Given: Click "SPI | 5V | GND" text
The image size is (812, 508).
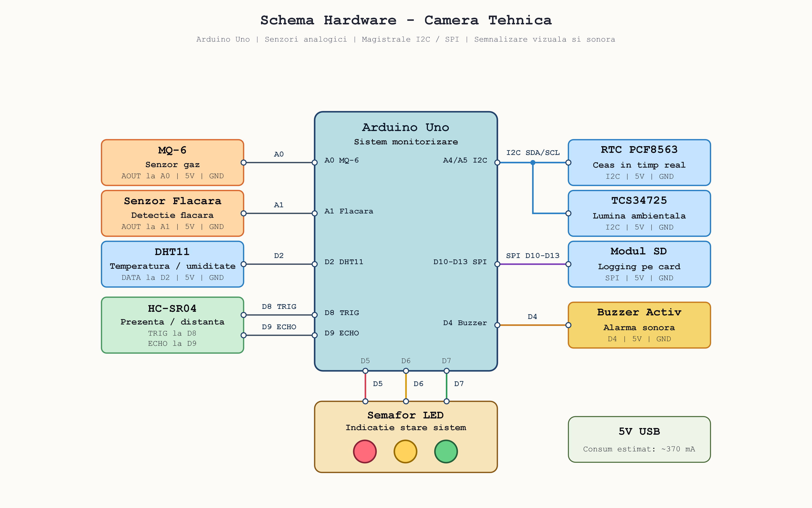Looking at the screenshot, I should tap(639, 278).
